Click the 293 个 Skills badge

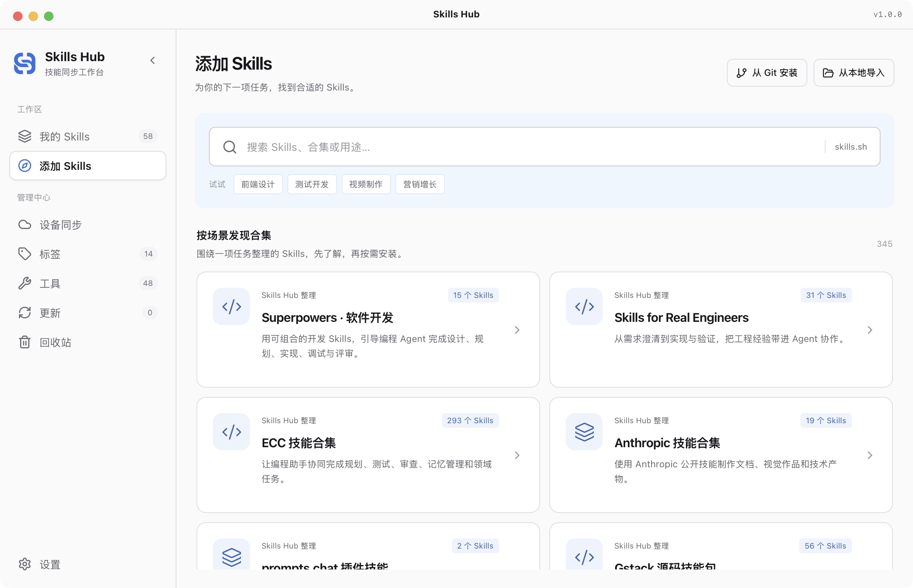(x=470, y=420)
